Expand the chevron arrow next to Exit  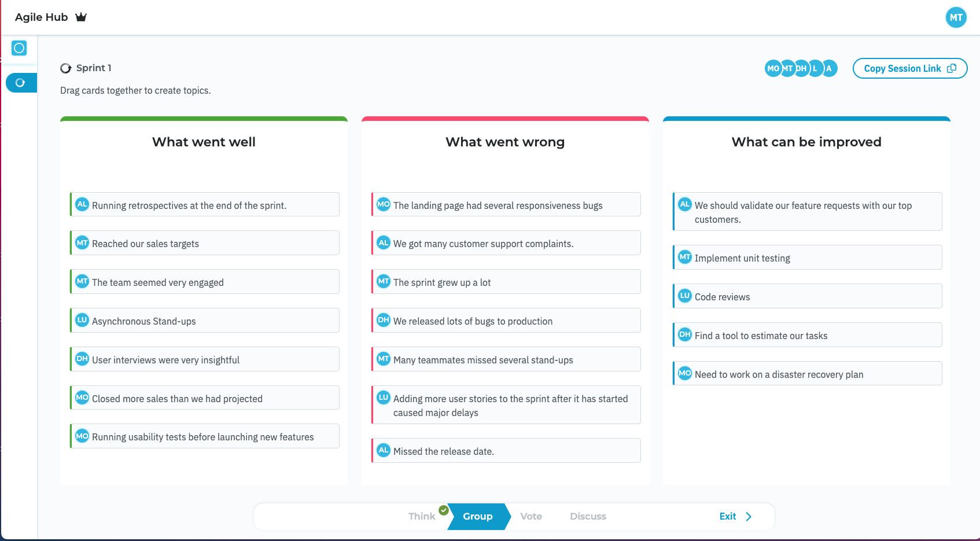click(749, 516)
